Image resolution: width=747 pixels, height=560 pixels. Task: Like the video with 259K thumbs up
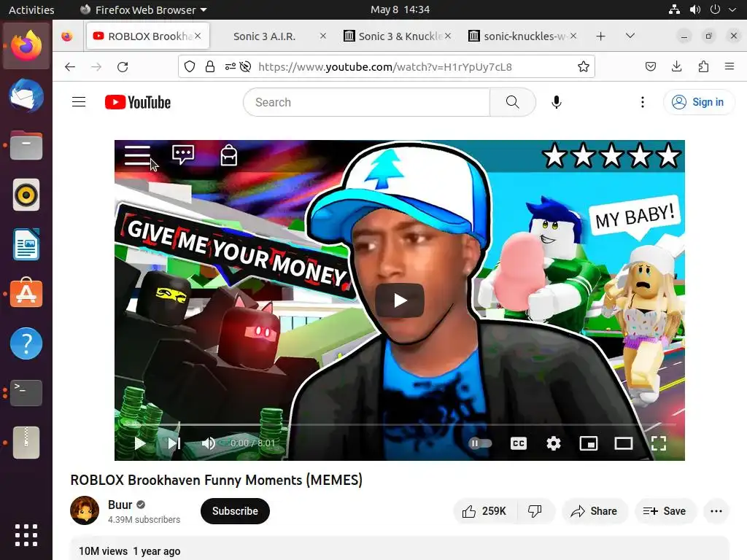[484, 511]
